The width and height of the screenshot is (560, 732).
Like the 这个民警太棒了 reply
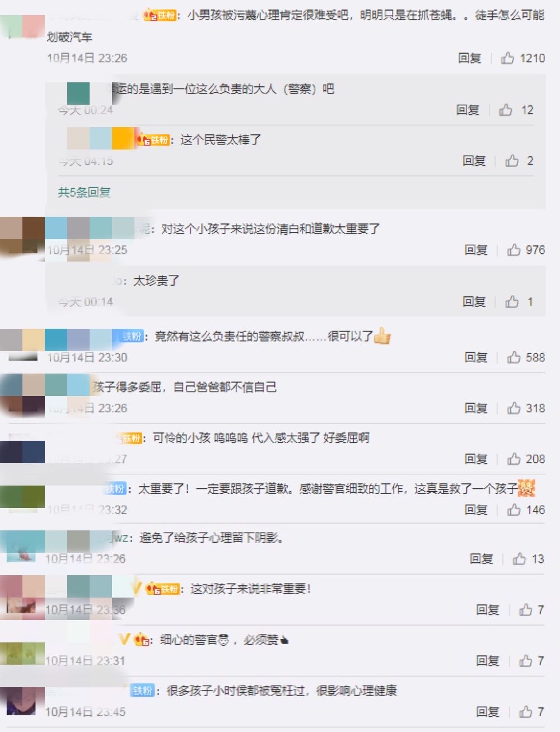click(512, 161)
